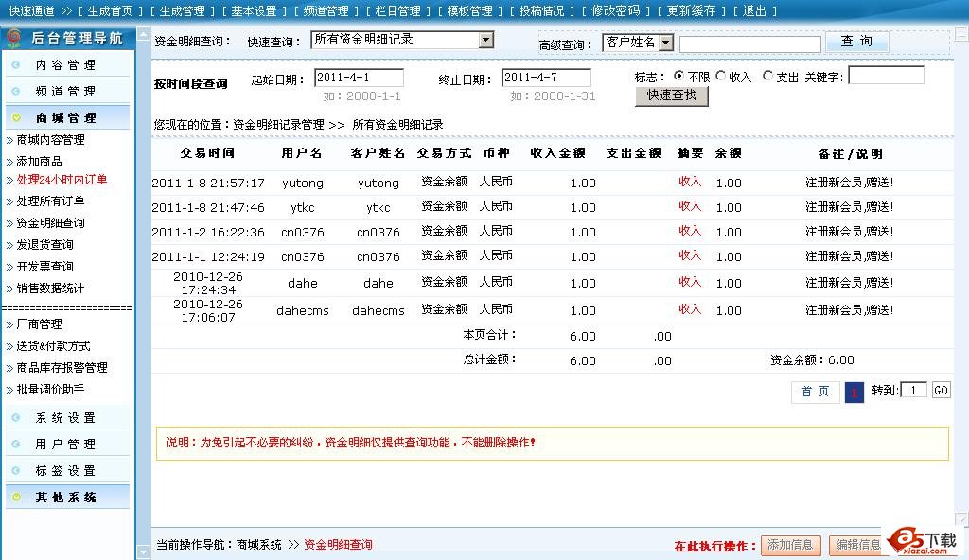Click the flower logo beside 后台管理导航
The height and width of the screenshot is (560, 969).
pos(14,39)
